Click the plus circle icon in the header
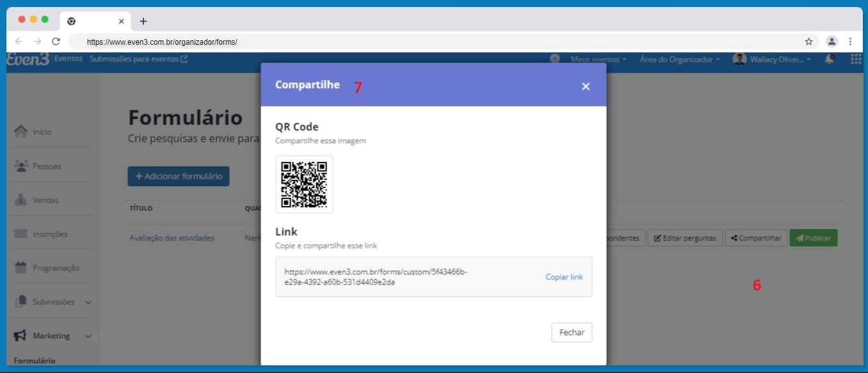Viewport: 868px width, 373px height. click(x=555, y=58)
